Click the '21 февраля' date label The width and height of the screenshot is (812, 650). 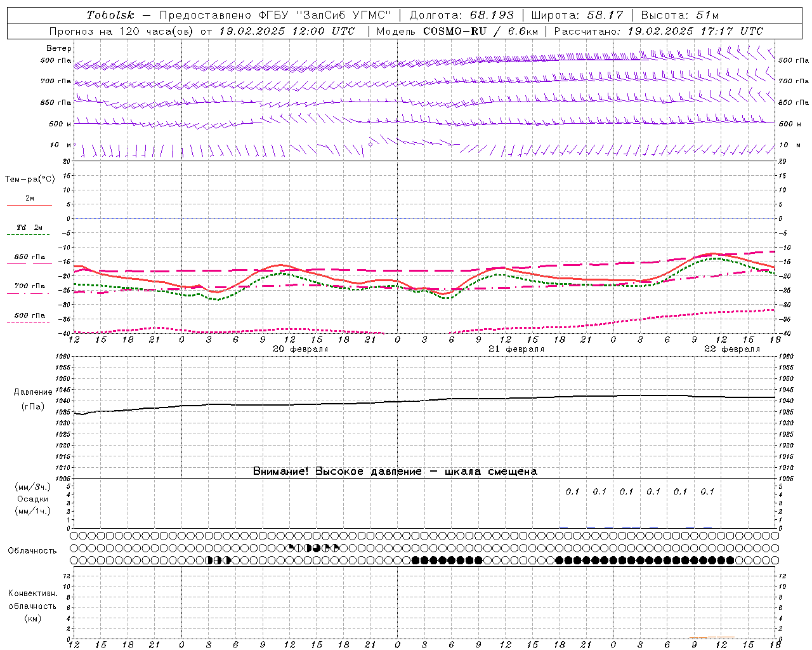tap(516, 349)
